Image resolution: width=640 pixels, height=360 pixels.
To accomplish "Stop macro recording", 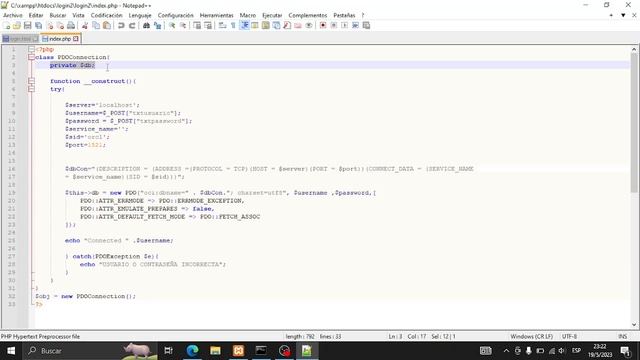I will point(333,26).
